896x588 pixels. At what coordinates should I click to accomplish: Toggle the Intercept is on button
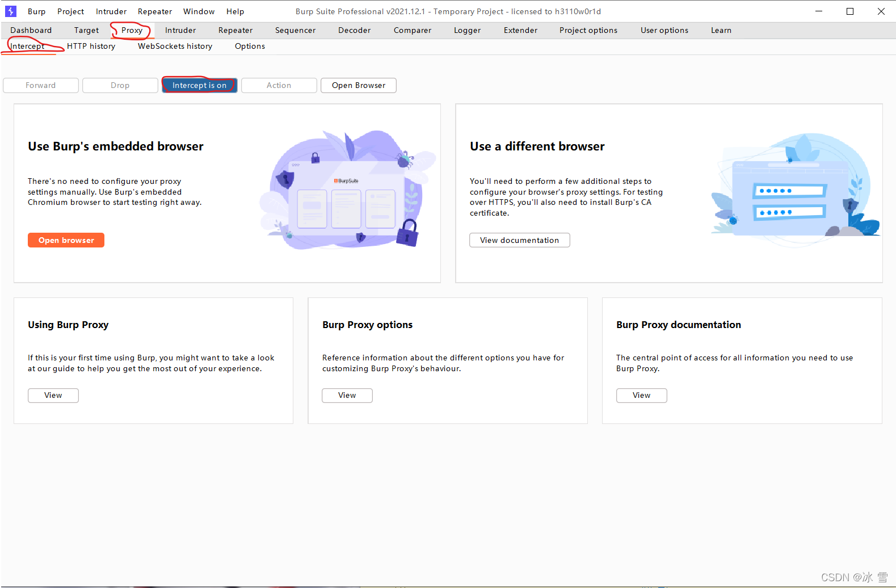(x=200, y=85)
